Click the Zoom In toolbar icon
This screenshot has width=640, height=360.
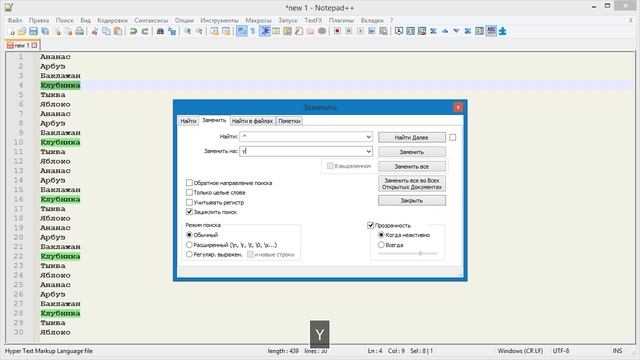(x=187, y=31)
